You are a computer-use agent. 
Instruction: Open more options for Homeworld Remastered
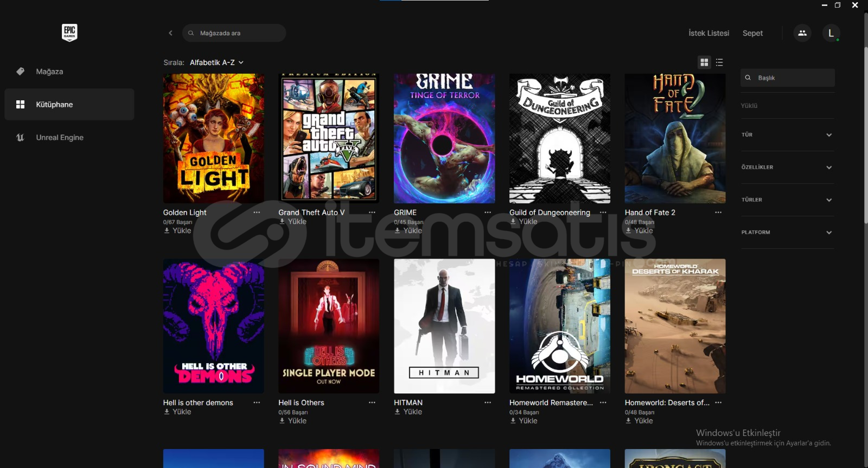tap(603, 402)
